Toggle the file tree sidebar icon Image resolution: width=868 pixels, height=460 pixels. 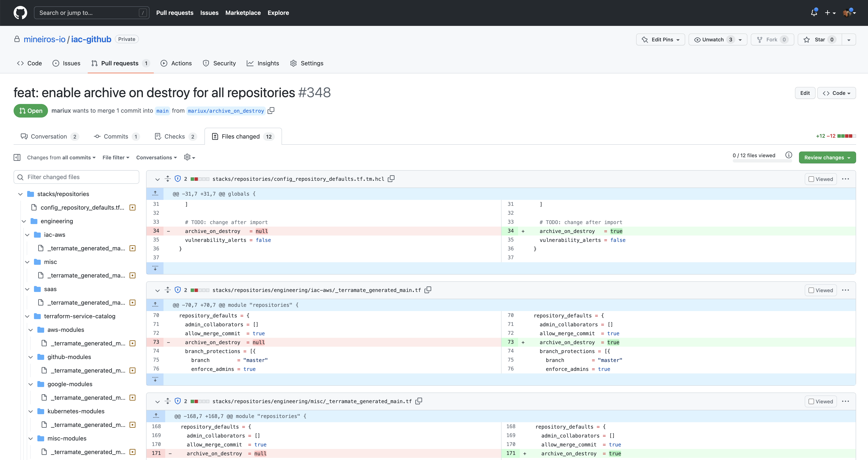(17, 157)
